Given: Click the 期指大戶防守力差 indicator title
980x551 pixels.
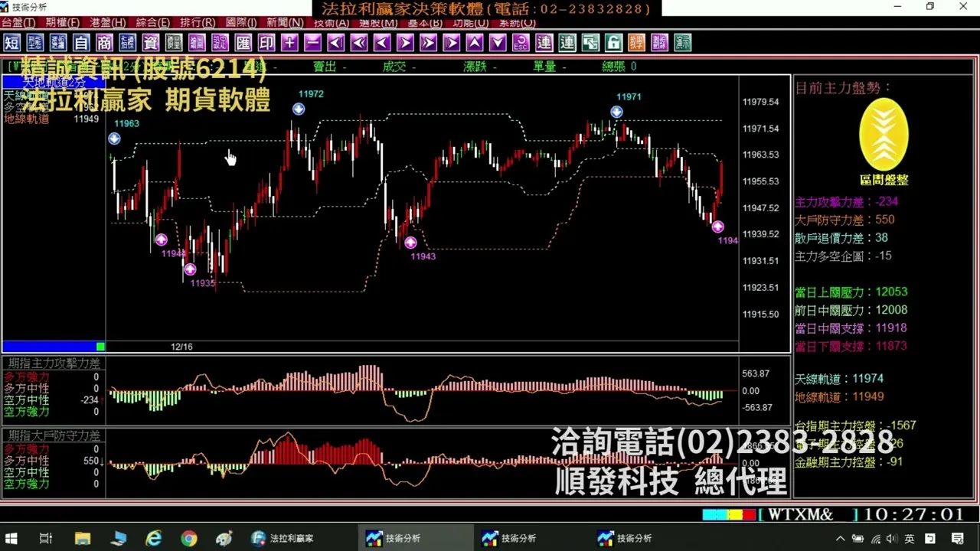Looking at the screenshot, I should (x=54, y=435).
